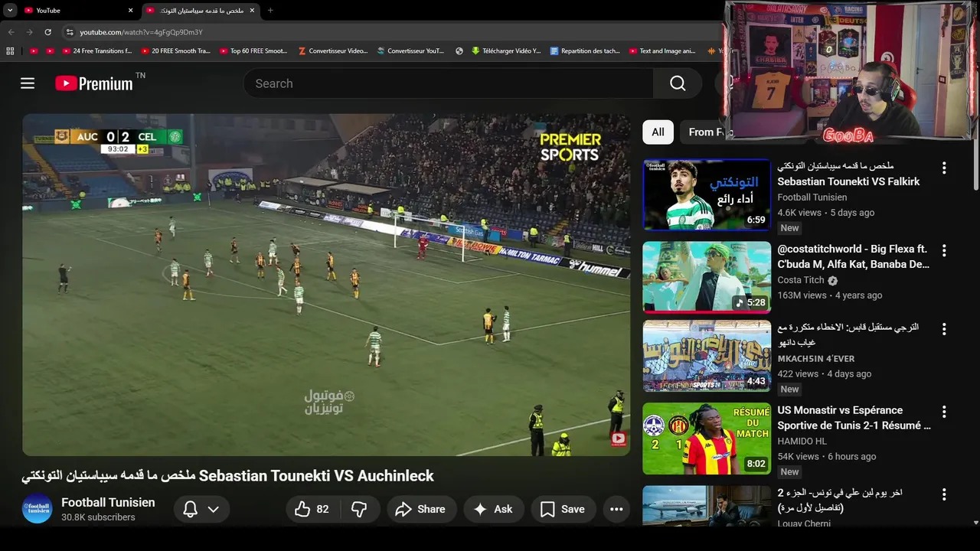Visit the MKACH5IN 4'EVER channel
Screen dimensions: 980x551
[x=815, y=359]
